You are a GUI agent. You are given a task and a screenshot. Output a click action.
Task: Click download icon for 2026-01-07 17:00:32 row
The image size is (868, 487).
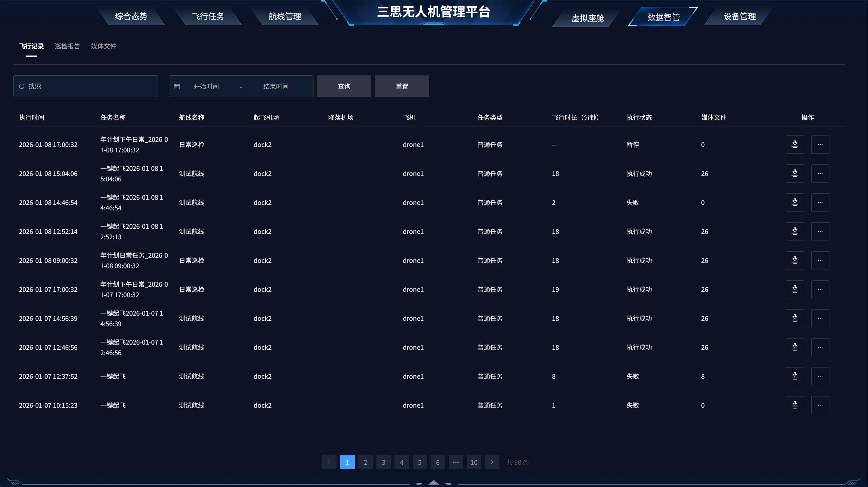coord(794,289)
